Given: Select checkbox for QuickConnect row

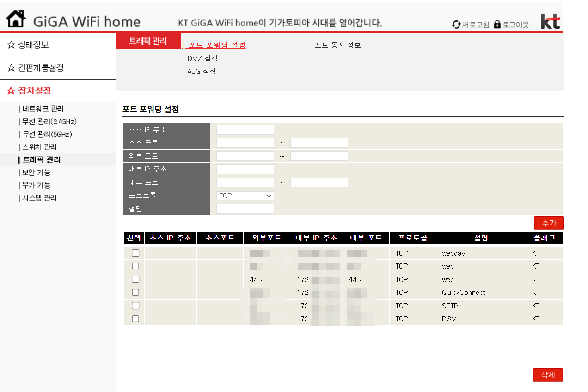Looking at the screenshot, I should 135,292.
